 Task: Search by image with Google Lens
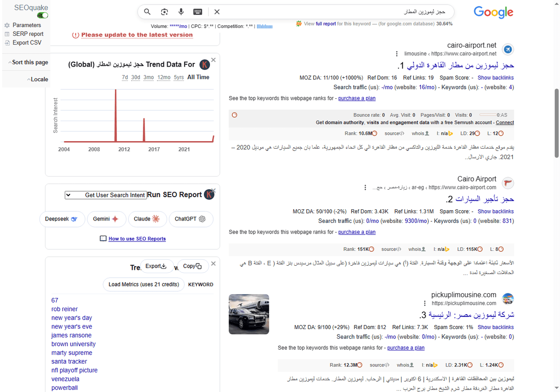click(x=164, y=12)
